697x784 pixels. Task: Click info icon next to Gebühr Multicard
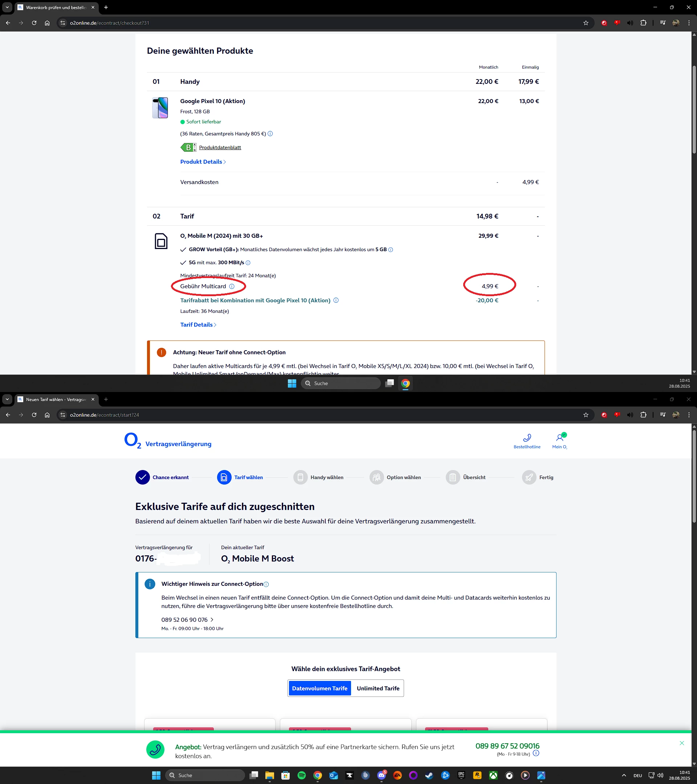tap(232, 286)
